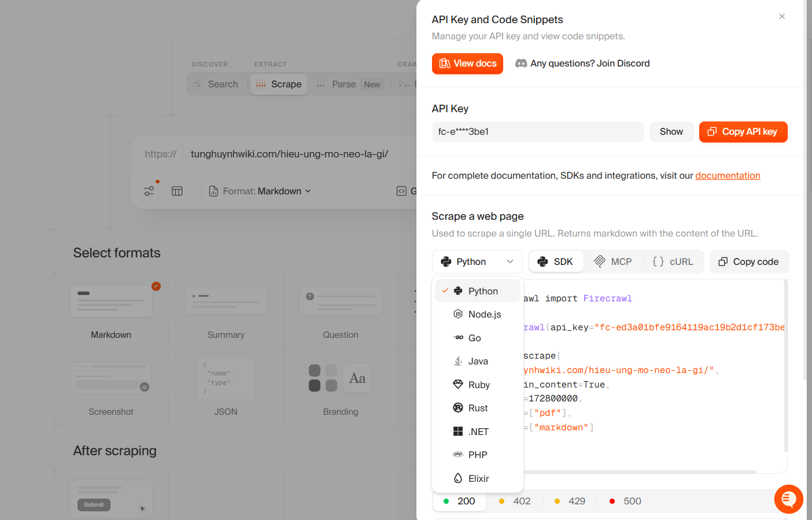Screen dimensions: 812x520
Task: Close the API Key and Code Snippets panel
Action: click(x=782, y=16)
